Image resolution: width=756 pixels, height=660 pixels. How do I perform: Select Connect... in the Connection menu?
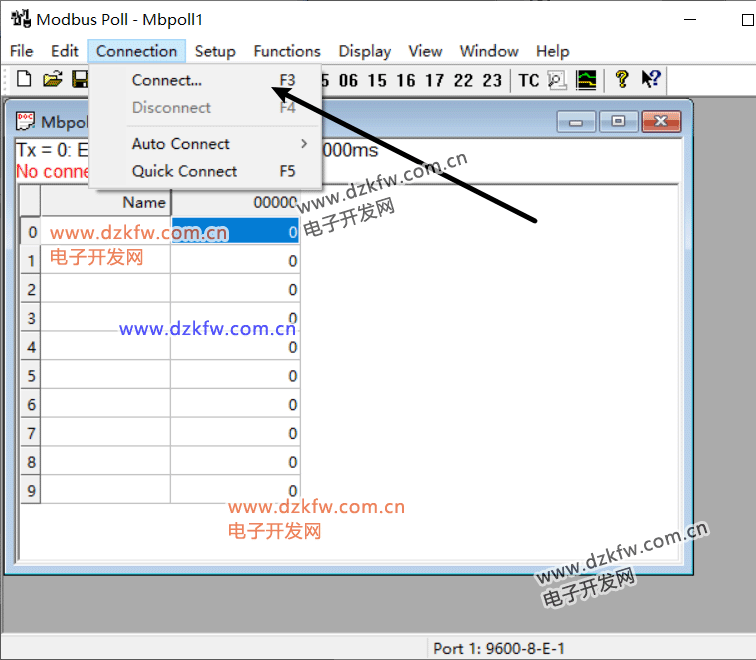click(x=167, y=80)
